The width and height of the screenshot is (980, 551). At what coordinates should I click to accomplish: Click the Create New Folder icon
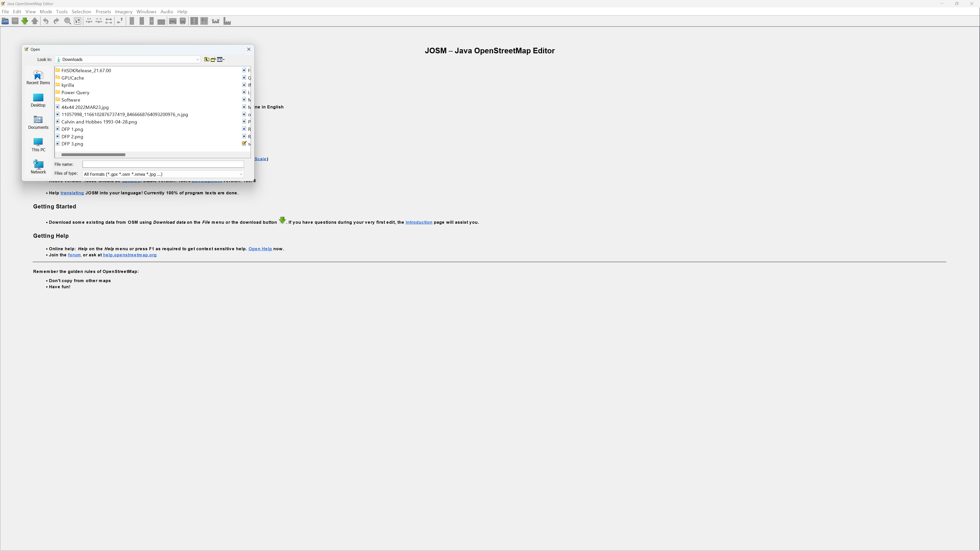[x=213, y=59]
